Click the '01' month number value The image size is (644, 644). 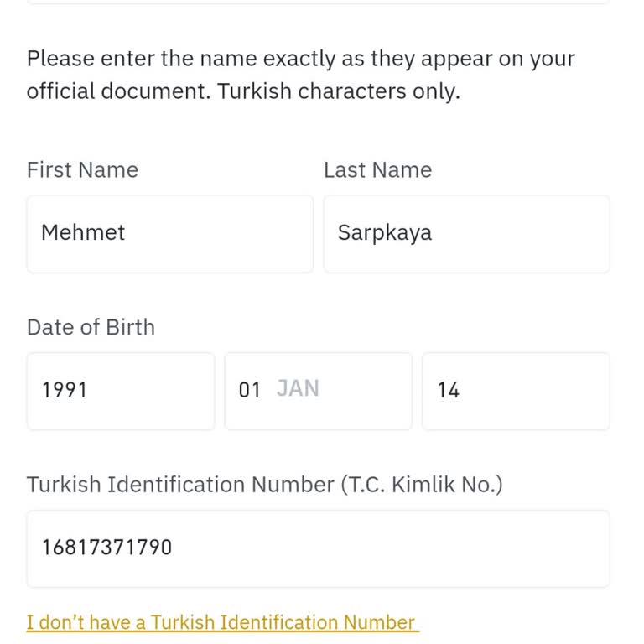tap(249, 390)
